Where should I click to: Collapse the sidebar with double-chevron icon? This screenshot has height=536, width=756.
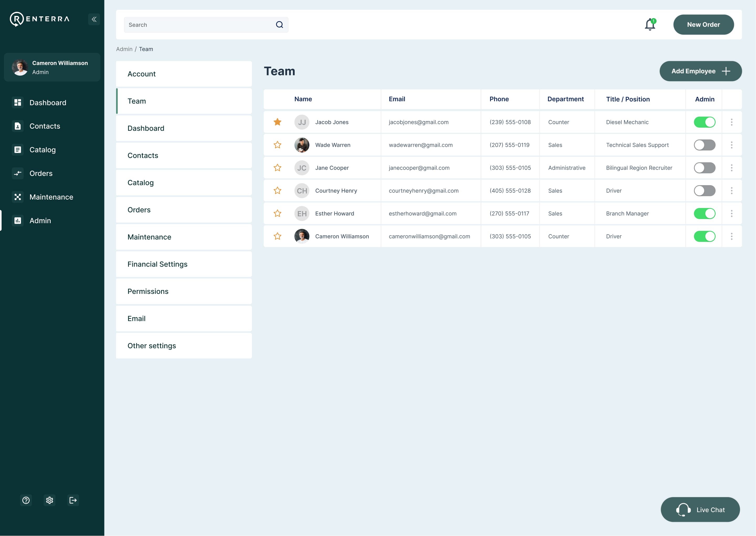(x=94, y=19)
